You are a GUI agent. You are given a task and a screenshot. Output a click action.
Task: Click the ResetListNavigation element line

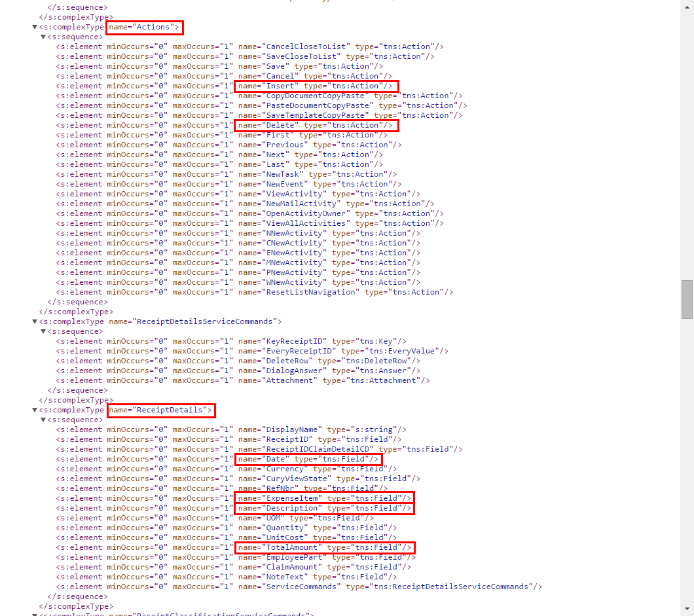point(255,292)
